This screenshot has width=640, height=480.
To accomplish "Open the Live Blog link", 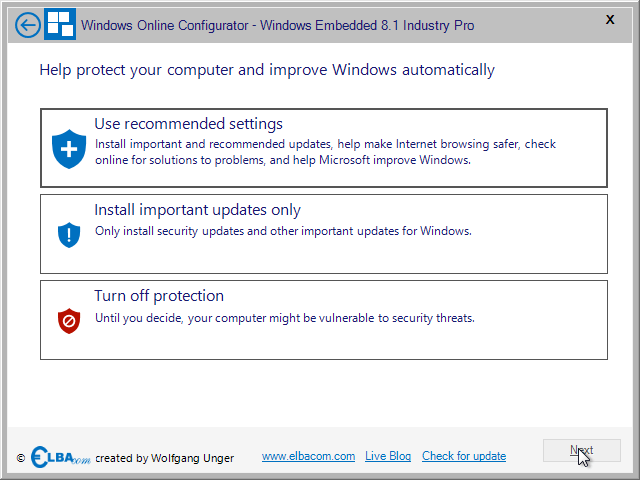I will click(x=388, y=456).
